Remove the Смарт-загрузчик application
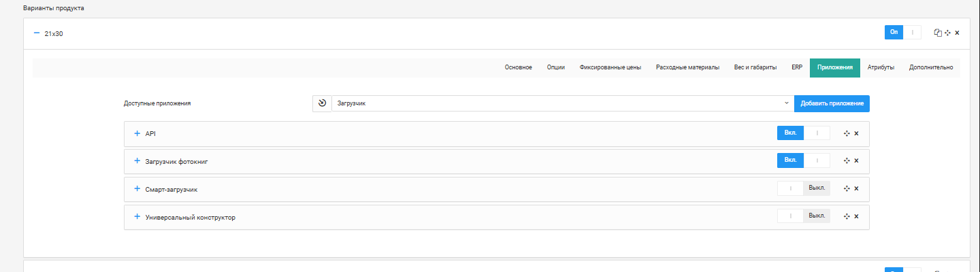The width and height of the screenshot is (980, 272). 856,188
